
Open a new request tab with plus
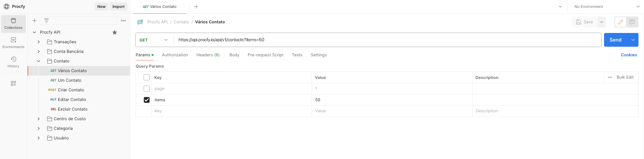coord(196,7)
